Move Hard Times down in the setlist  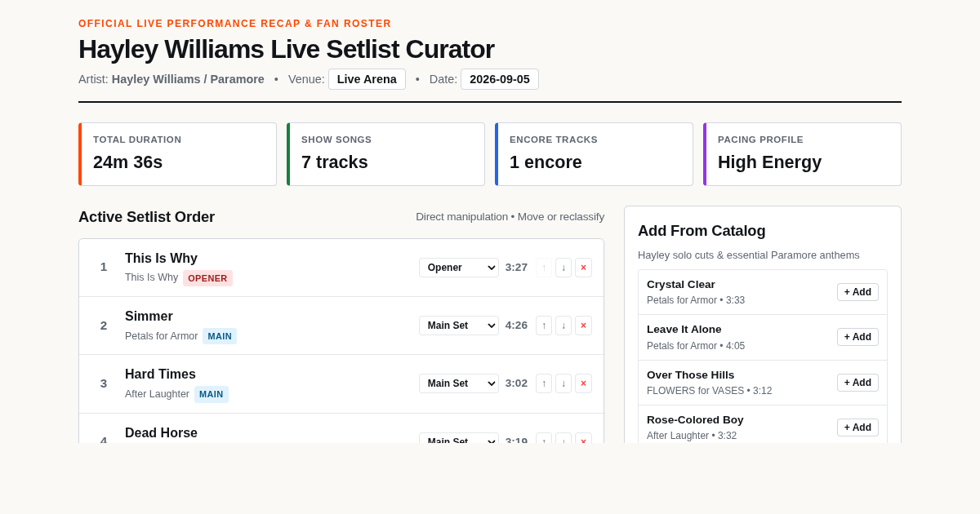tap(563, 383)
